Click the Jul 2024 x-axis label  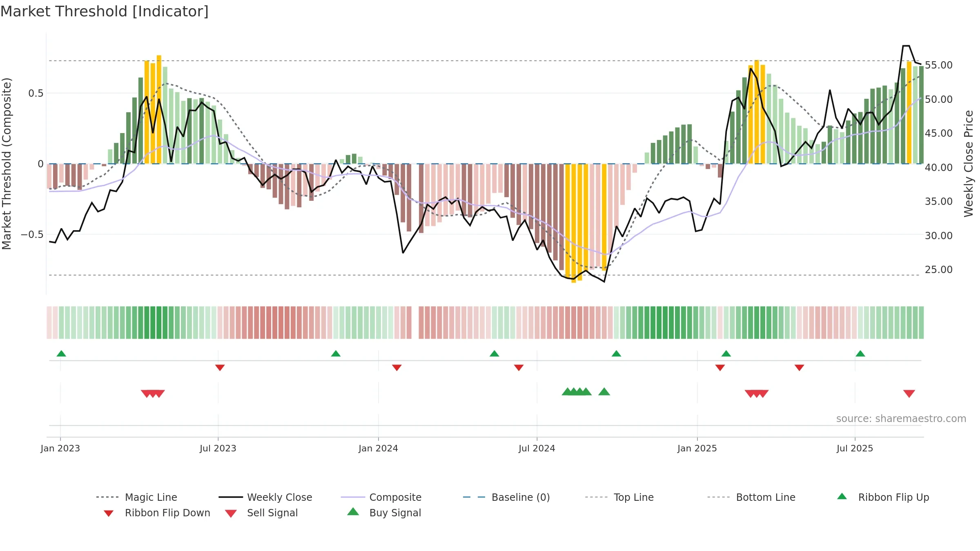pyautogui.click(x=537, y=448)
